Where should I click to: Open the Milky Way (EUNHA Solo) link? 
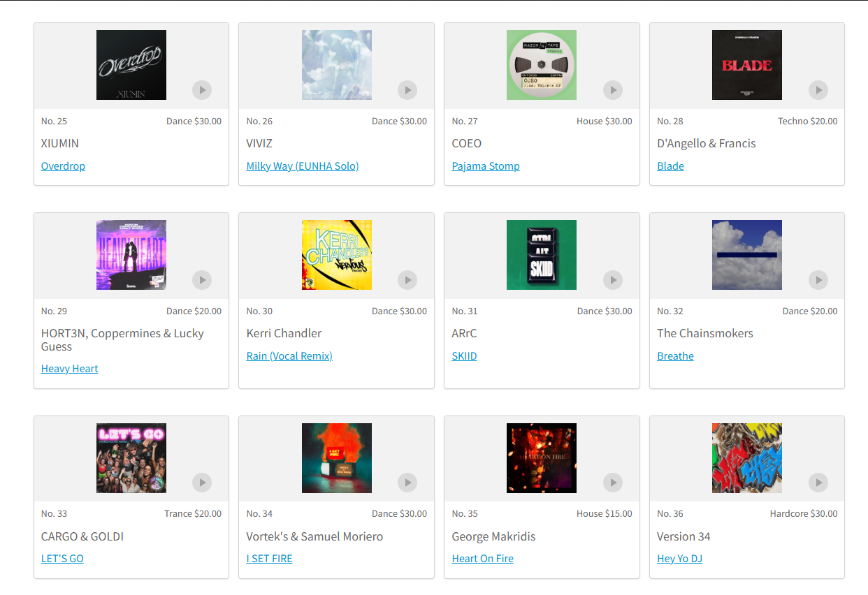pyautogui.click(x=303, y=166)
